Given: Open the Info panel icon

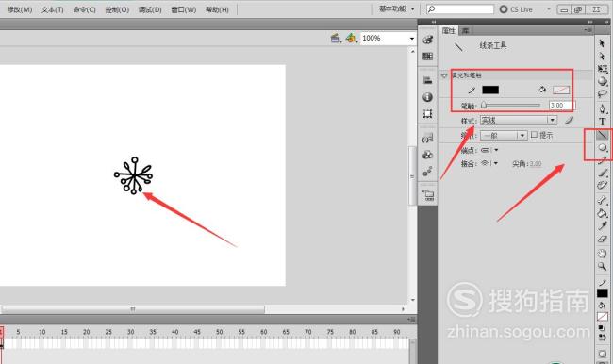Looking at the screenshot, I should (x=428, y=97).
